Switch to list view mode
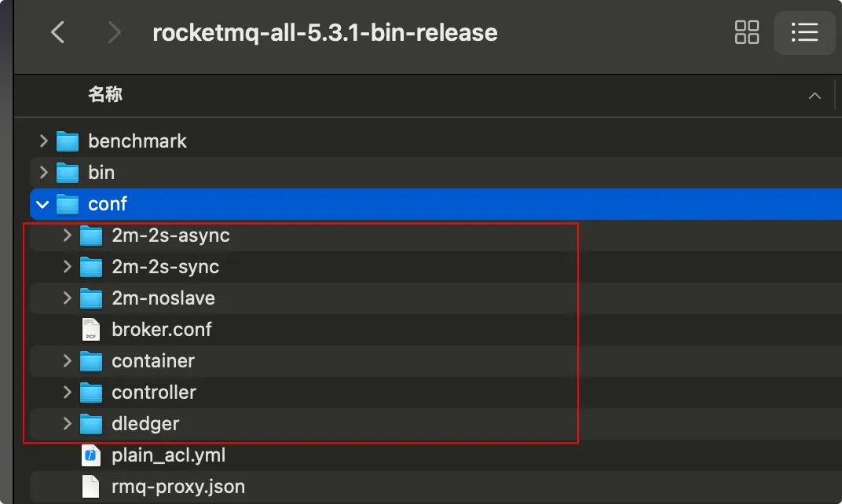 point(804,32)
